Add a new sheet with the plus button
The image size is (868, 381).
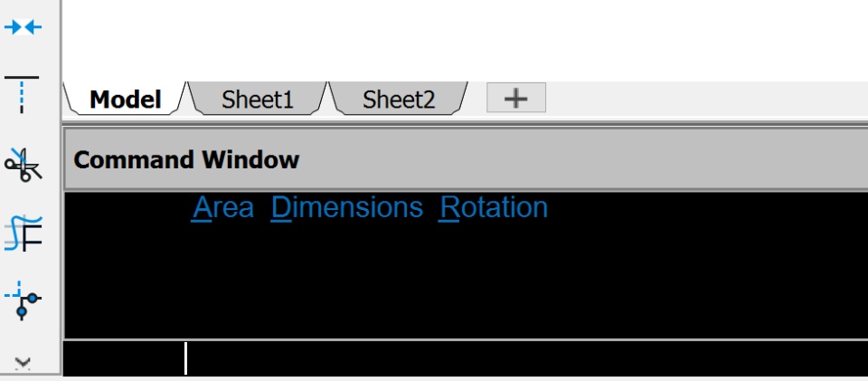pos(515,99)
